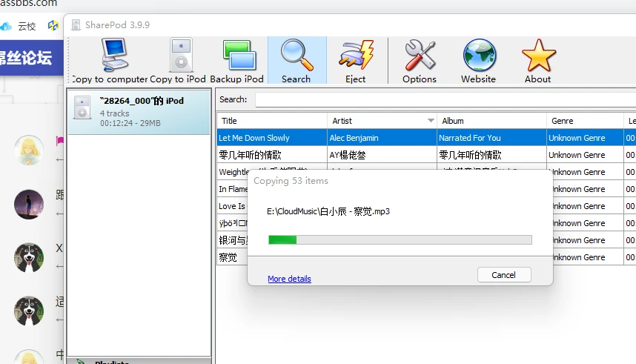Open the Artist column sort arrow

(x=431, y=121)
